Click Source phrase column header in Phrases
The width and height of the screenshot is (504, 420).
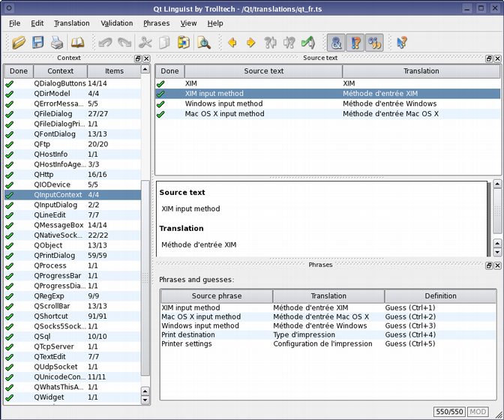[216, 296]
